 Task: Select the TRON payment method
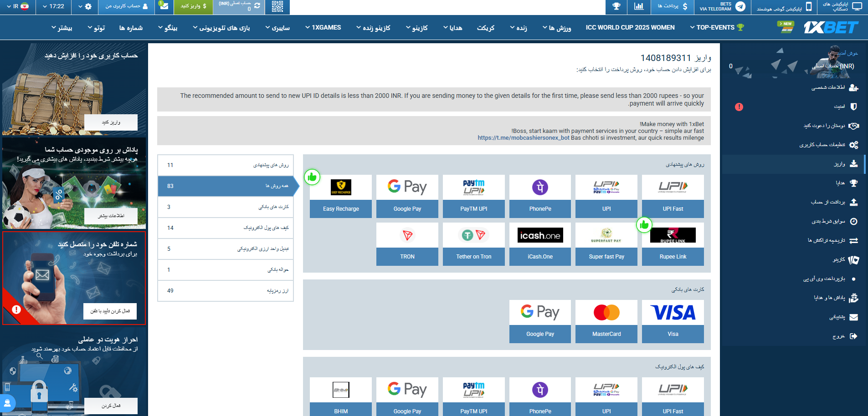coord(407,244)
